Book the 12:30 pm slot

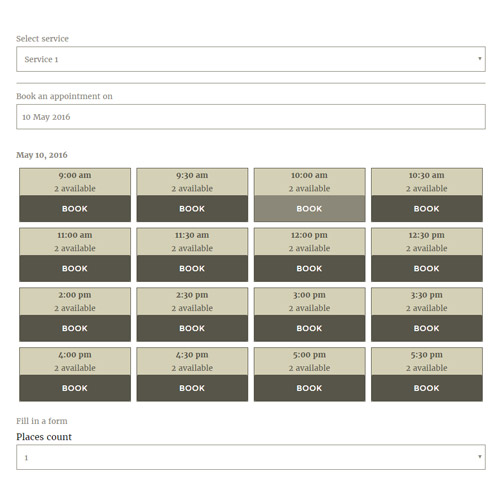427,268
